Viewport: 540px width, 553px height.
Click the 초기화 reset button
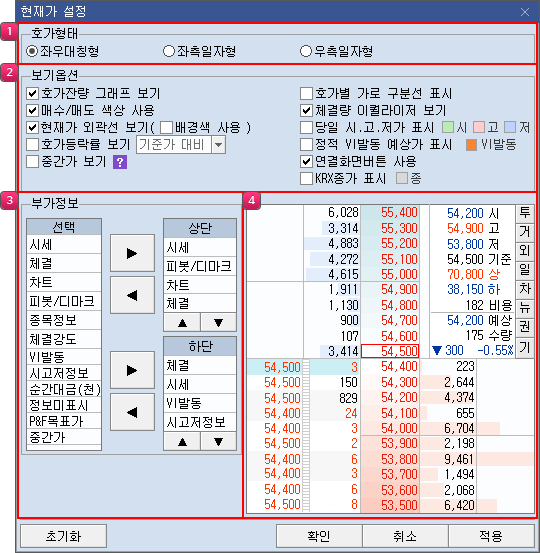[63, 536]
